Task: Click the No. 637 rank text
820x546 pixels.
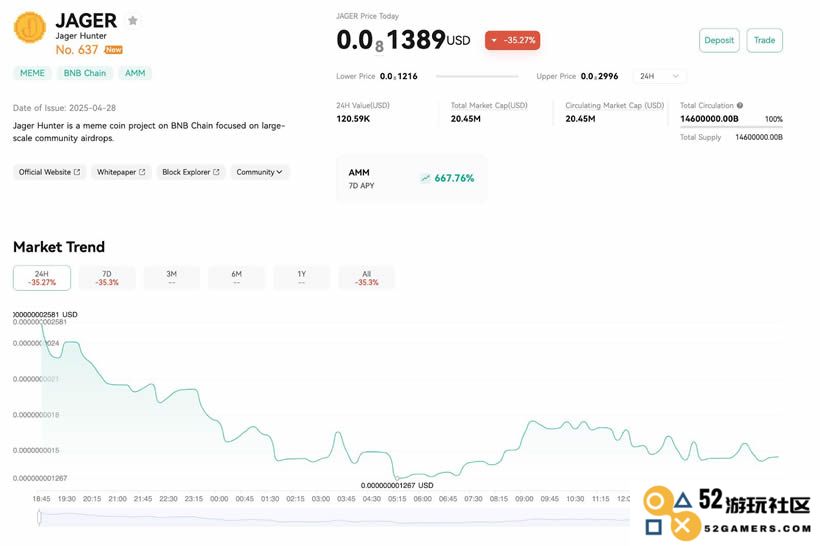Action: pos(77,50)
